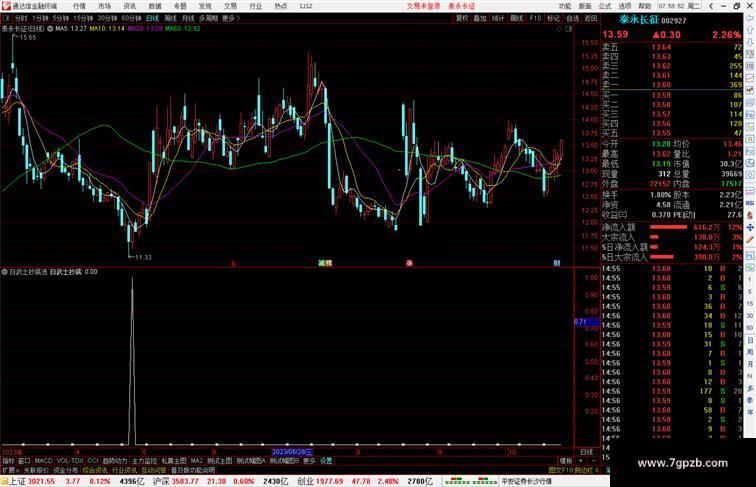Click the 返回 back button
The image size is (756, 487).
click(591, 18)
